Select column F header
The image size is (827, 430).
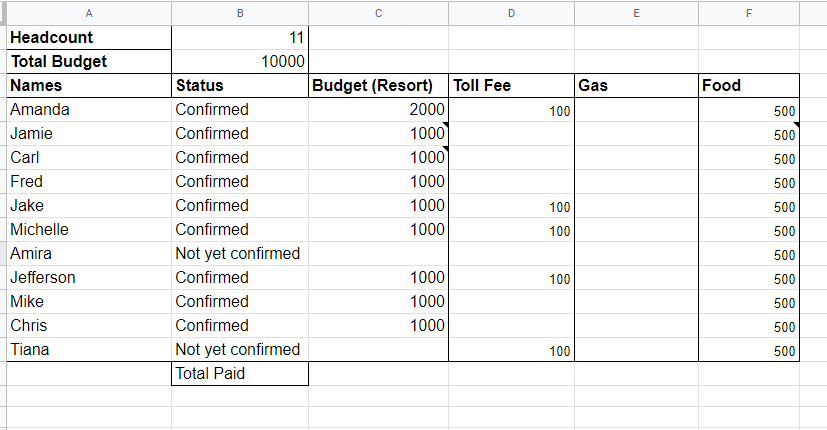(x=749, y=13)
